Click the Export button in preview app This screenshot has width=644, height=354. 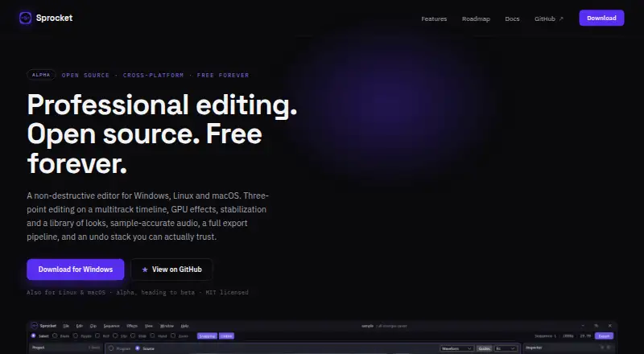605,336
